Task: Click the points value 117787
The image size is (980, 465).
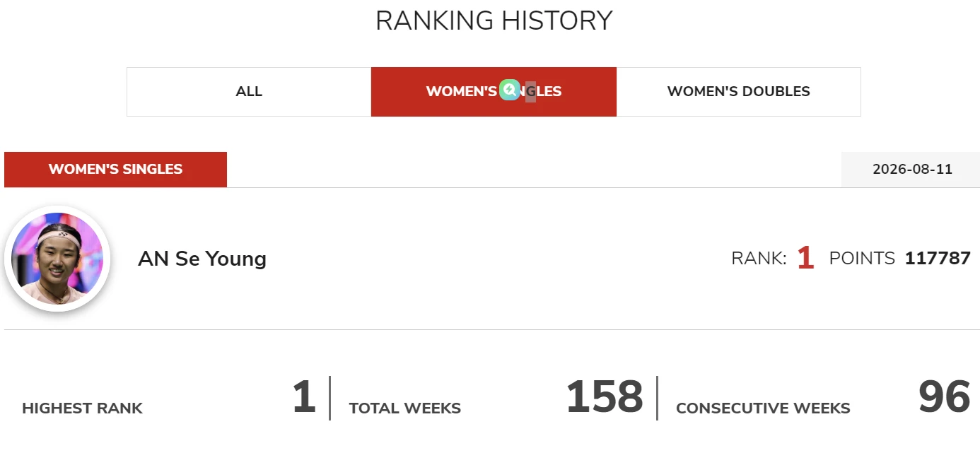Action: coord(938,259)
